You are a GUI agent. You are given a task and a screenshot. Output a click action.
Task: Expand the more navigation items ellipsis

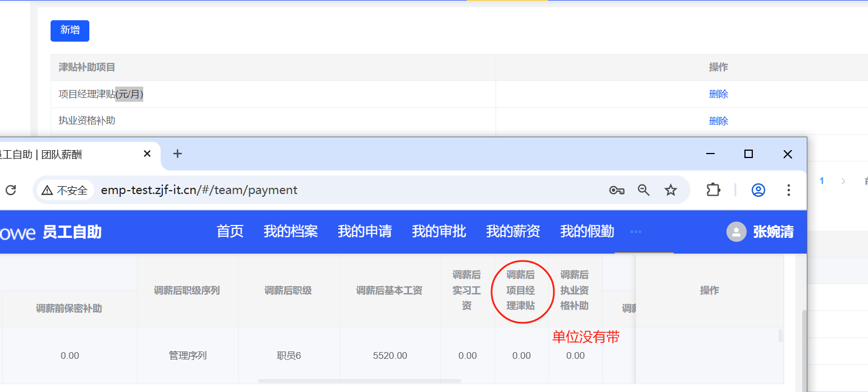[636, 232]
